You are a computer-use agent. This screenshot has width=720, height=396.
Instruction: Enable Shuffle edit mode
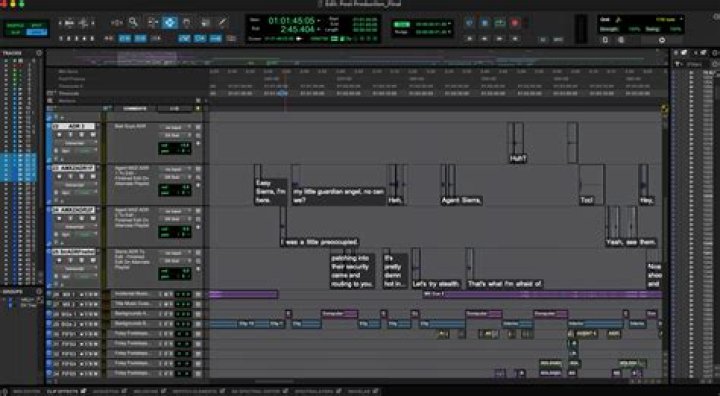16,25
